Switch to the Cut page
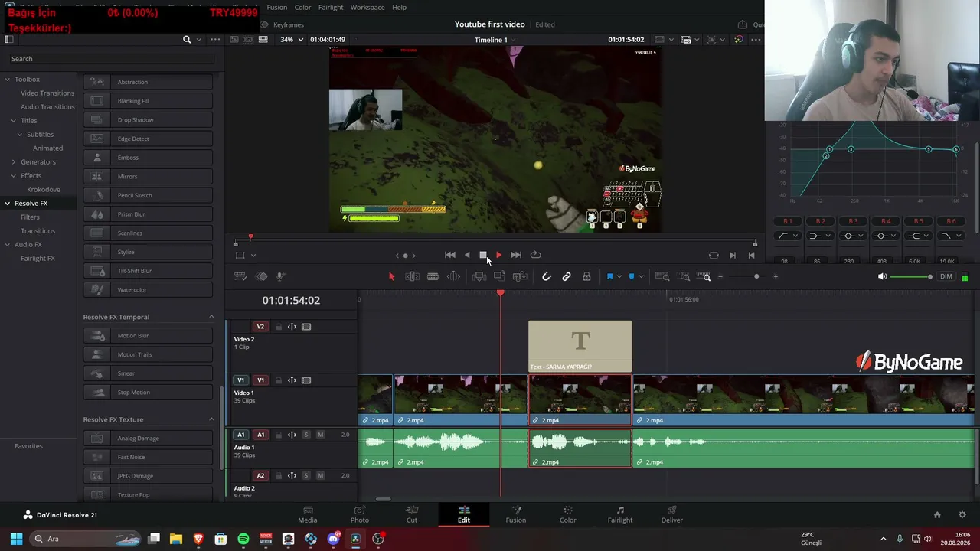 tap(412, 514)
